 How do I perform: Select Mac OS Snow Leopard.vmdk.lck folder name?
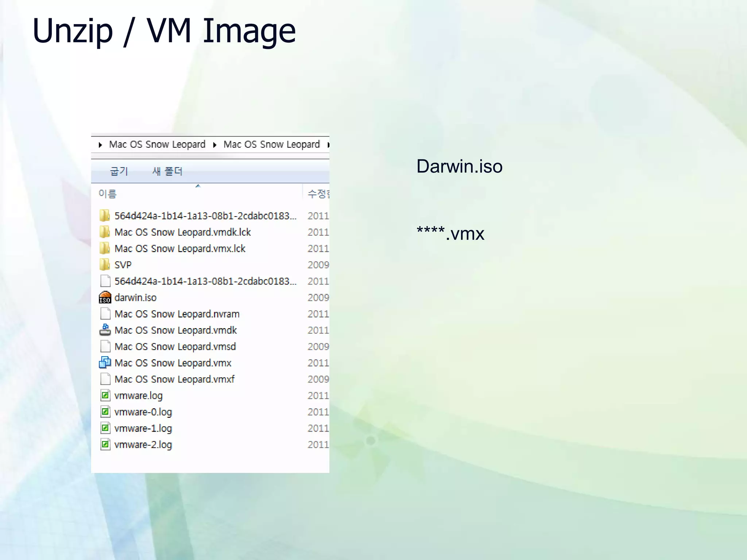coord(183,232)
